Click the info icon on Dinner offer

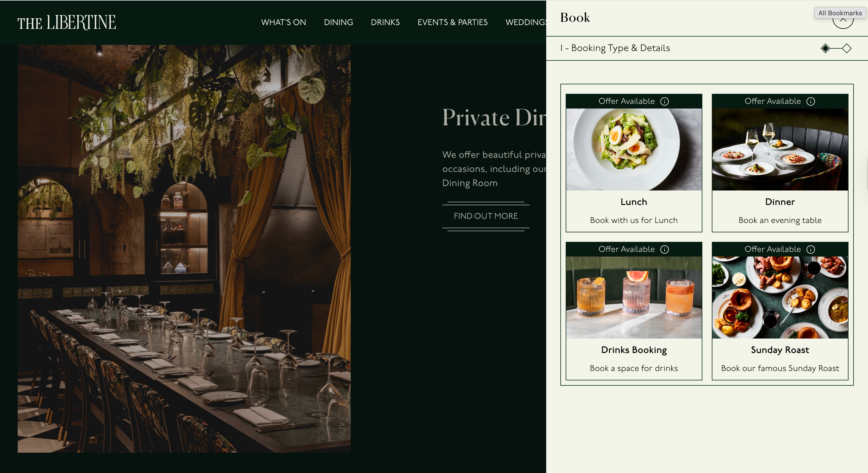pyautogui.click(x=811, y=101)
